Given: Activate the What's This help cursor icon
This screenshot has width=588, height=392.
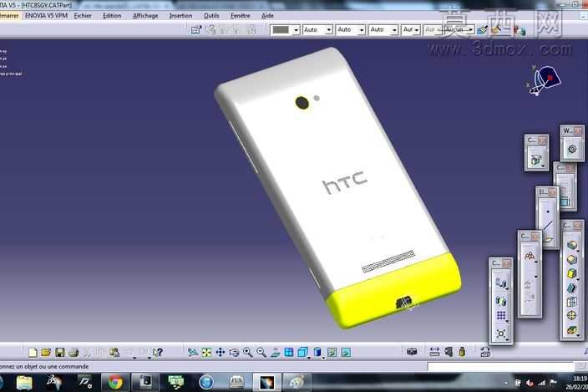Looking at the screenshot, I should pyautogui.click(x=158, y=352).
